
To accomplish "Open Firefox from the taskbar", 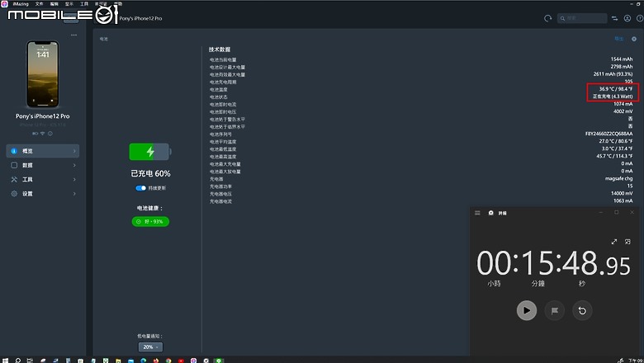I will click(156, 361).
